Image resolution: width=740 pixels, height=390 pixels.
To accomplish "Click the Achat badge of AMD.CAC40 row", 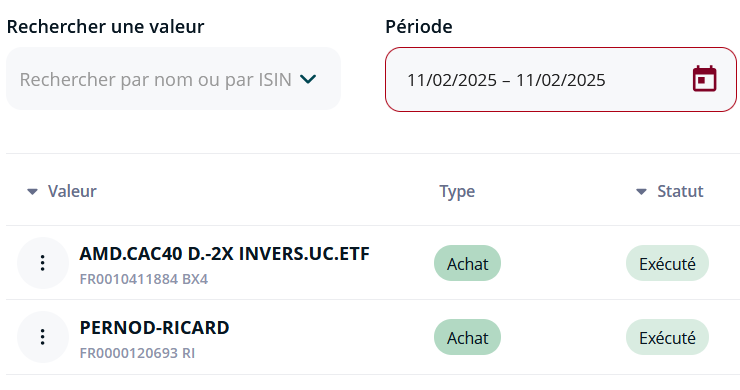I will click(467, 263).
